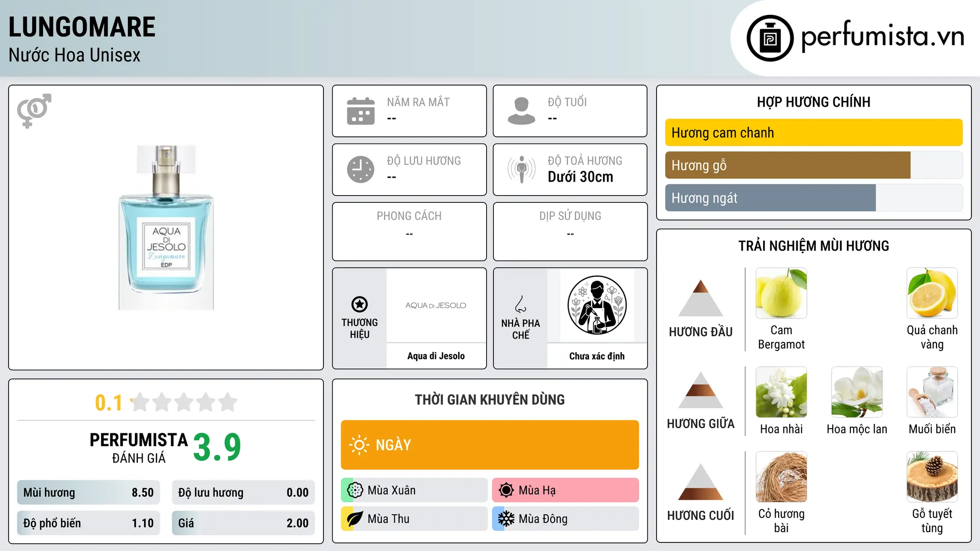Click the Mùa Đông season label

[x=543, y=519]
